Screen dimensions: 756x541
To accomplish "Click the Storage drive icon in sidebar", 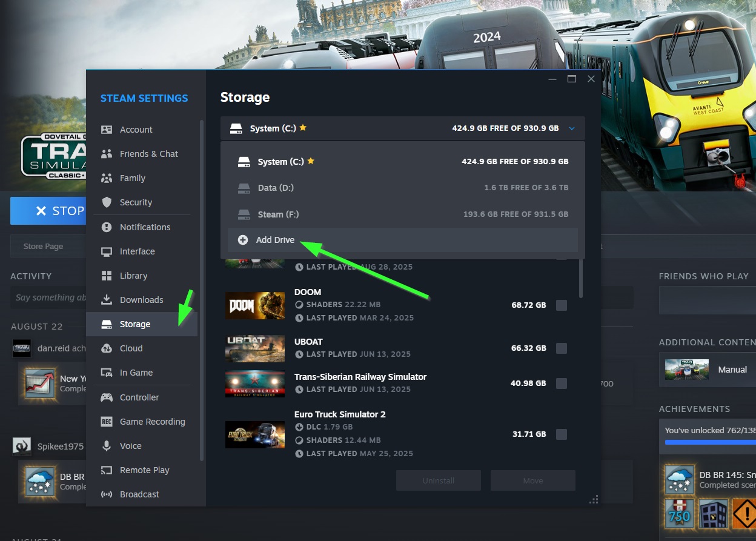I will point(107,324).
